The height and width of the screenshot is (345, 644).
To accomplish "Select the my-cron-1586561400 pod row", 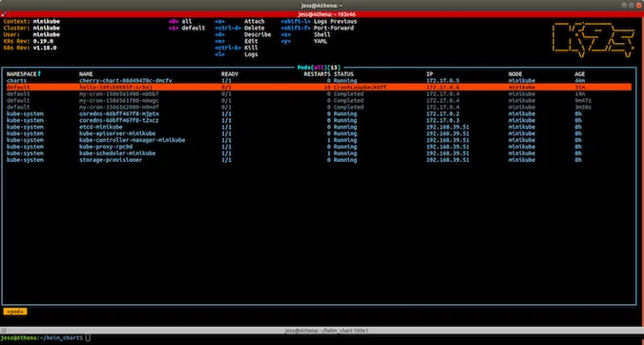I will click(x=319, y=93).
